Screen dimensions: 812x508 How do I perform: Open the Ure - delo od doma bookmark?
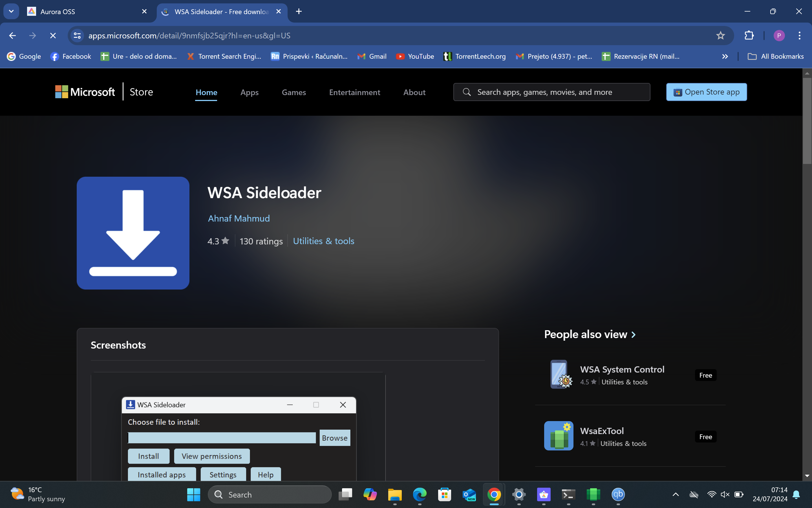tap(139, 56)
